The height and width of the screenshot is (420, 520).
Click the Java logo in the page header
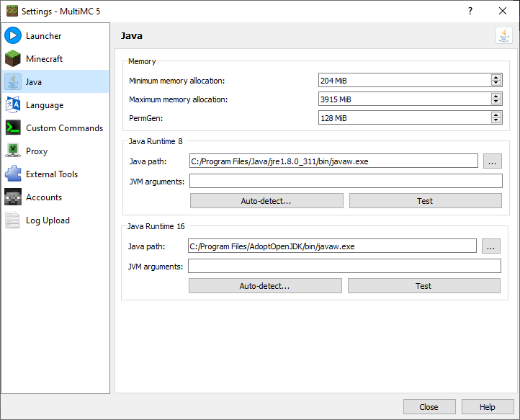[x=504, y=35]
